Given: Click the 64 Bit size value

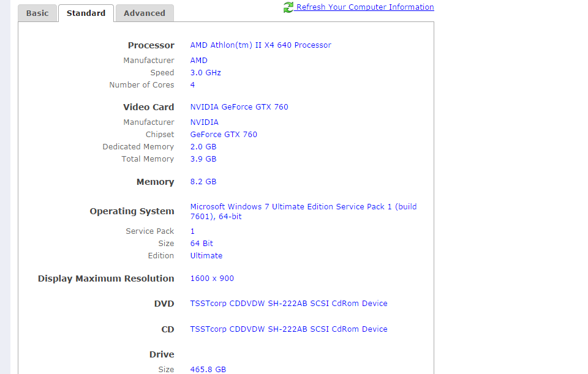Looking at the screenshot, I should coord(202,244).
